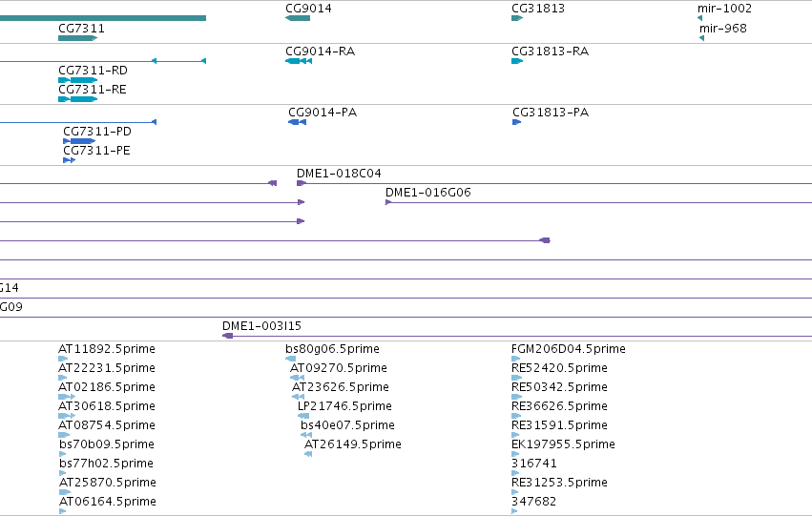Click the AT26149.5prime EST arrow glyph
812x516 pixels.
point(308,454)
